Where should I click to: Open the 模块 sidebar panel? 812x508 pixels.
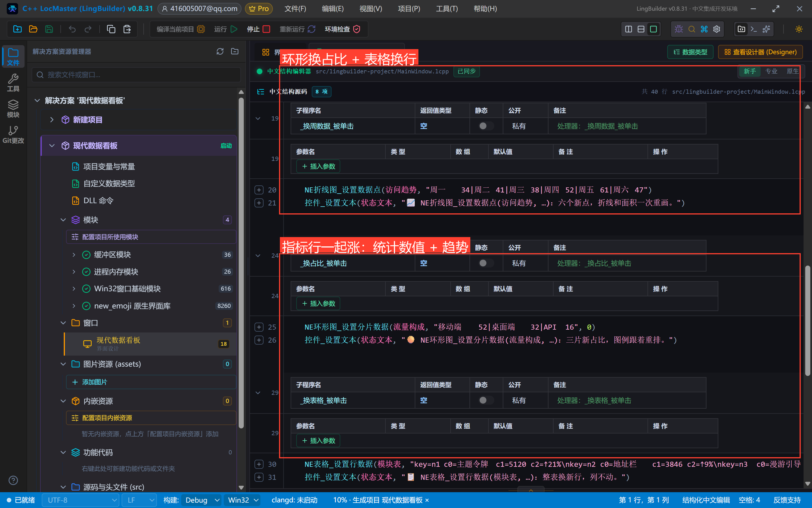click(x=13, y=109)
